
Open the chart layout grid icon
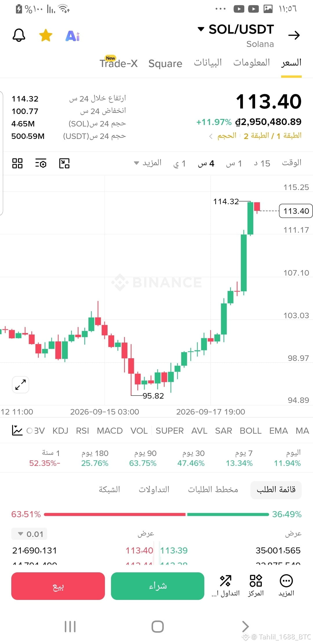(17, 163)
